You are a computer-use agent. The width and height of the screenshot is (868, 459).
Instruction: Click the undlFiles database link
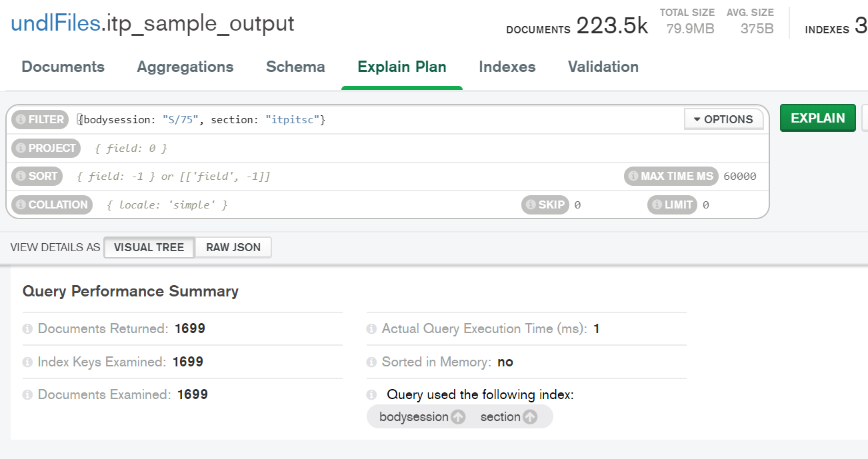55,23
